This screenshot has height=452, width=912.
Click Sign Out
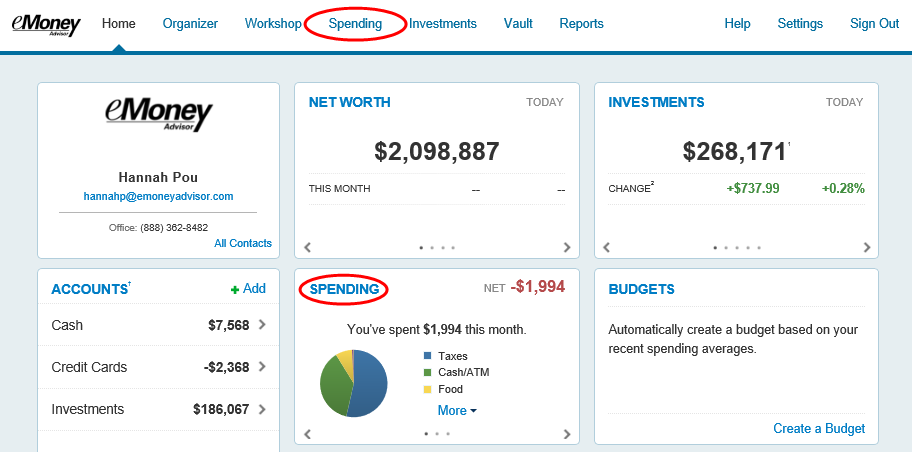tap(875, 24)
